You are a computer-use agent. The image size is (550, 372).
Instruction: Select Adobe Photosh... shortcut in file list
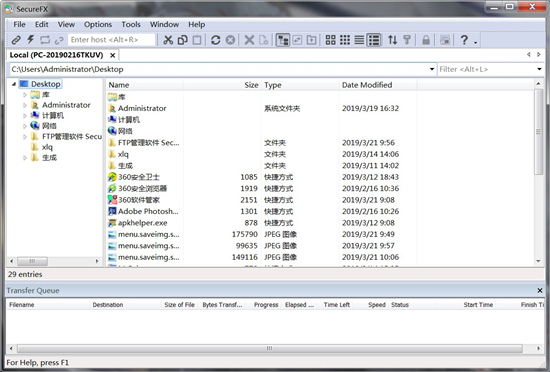148,211
